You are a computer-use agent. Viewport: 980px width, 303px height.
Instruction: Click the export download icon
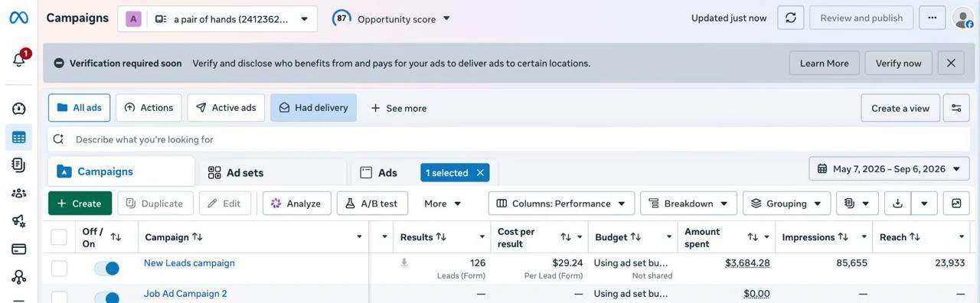(898, 204)
